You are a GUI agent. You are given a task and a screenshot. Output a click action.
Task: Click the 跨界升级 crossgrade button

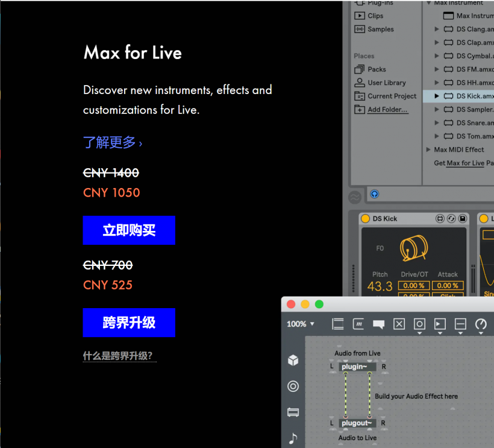coord(129,323)
